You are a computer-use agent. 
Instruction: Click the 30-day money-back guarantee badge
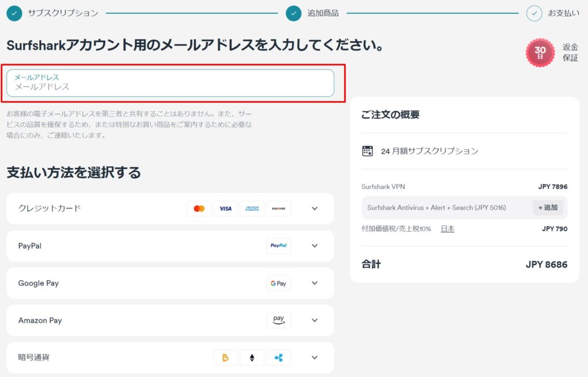(539, 52)
